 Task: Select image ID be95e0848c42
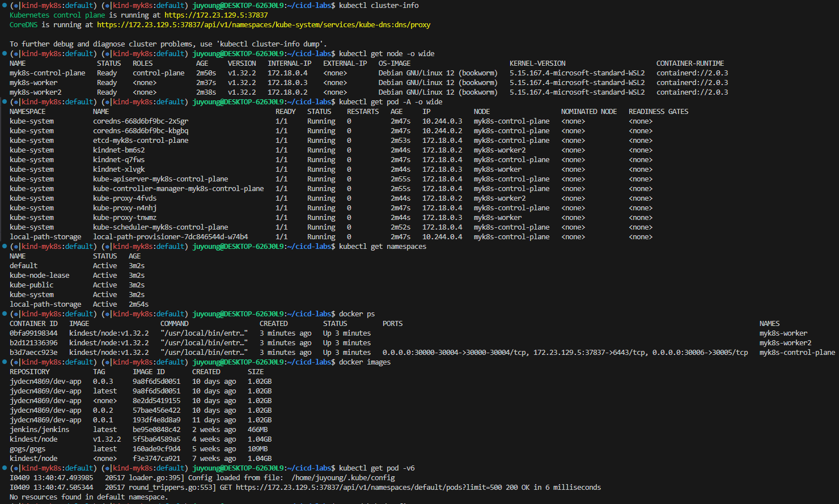click(x=156, y=430)
